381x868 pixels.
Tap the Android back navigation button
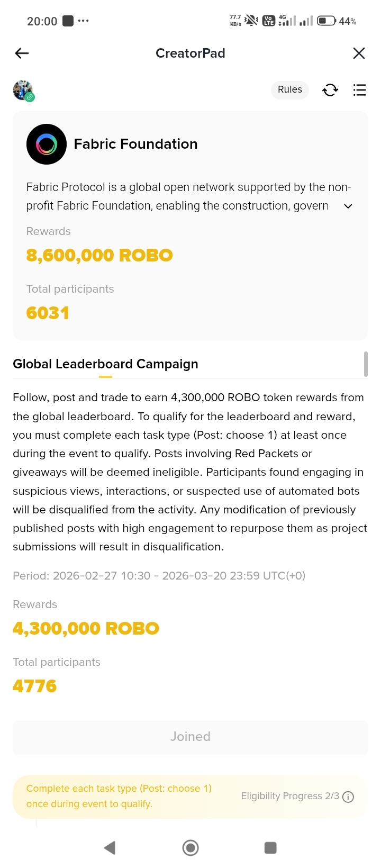click(x=110, y=847)
